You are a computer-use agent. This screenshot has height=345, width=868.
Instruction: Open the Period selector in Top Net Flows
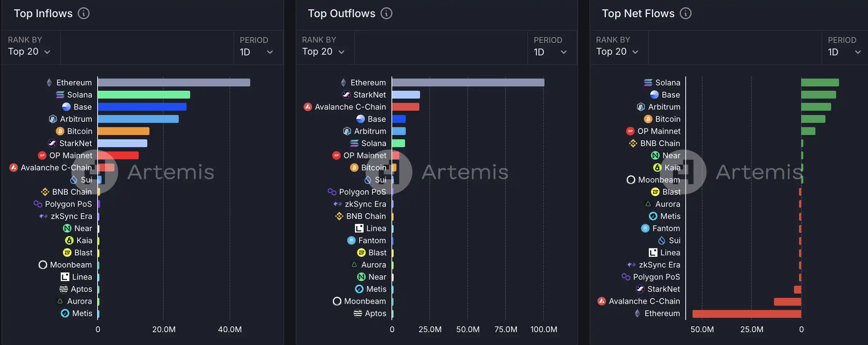pos(844,52)
